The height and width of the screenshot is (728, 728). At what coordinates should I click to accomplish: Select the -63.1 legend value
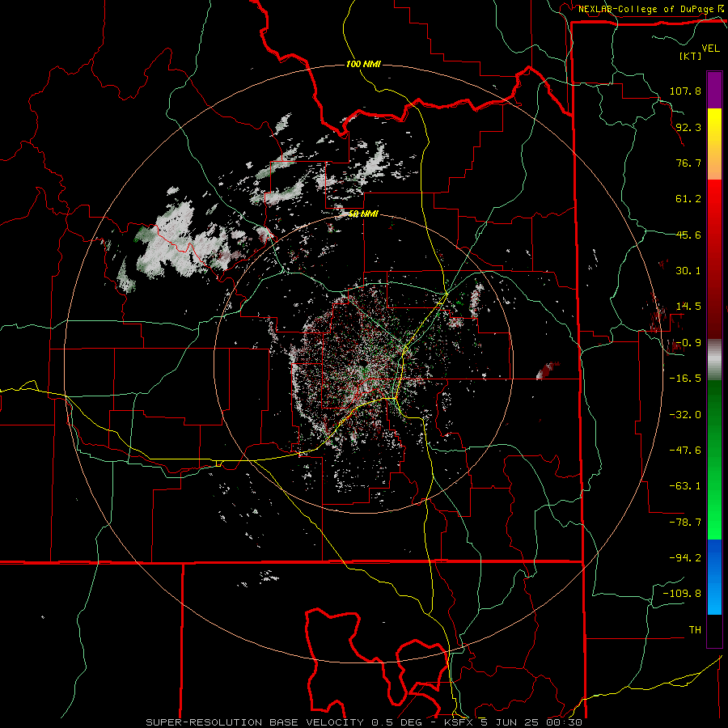click(685, 486)
